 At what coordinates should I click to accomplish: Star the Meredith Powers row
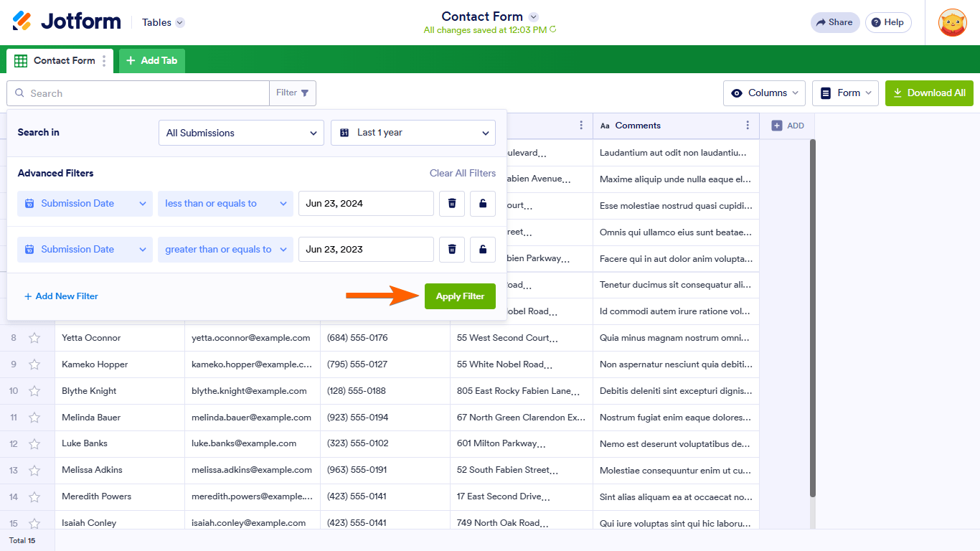[34, 496]
